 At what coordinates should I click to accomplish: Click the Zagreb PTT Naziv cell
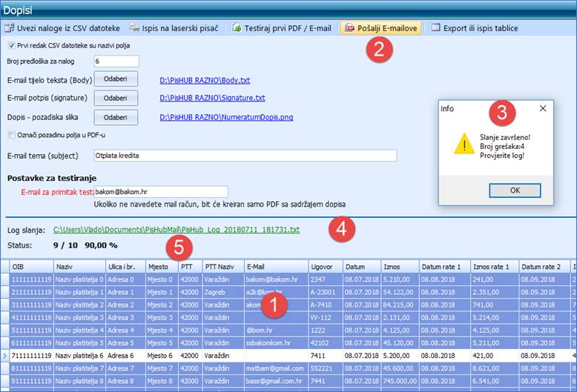tap(223, 293)
